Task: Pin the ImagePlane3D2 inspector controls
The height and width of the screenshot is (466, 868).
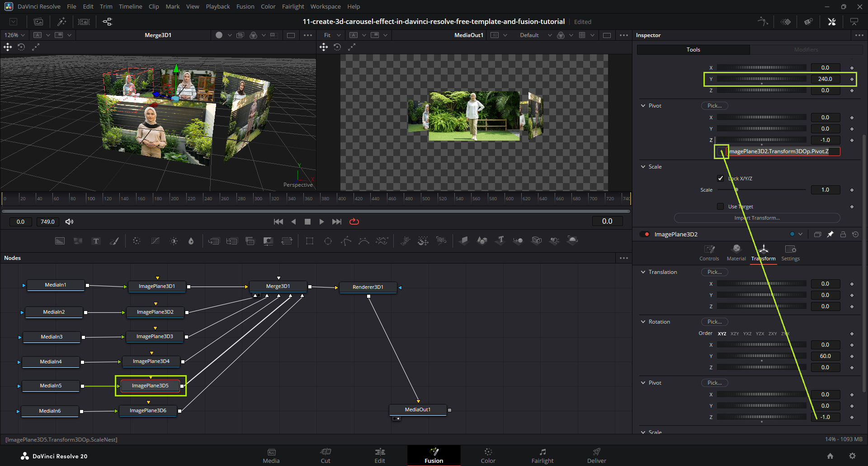Action: tap(830, 234)
